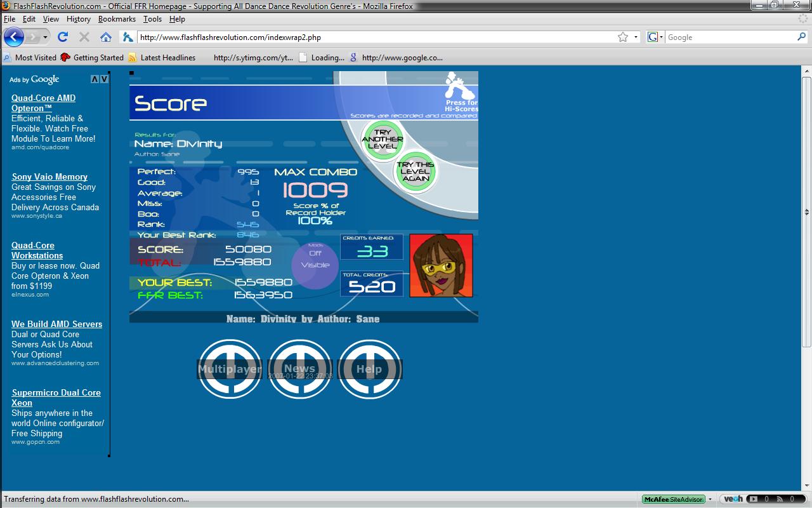812x508 pixels.
Task: Open the google.co bookmark
Action: [396, 57]
